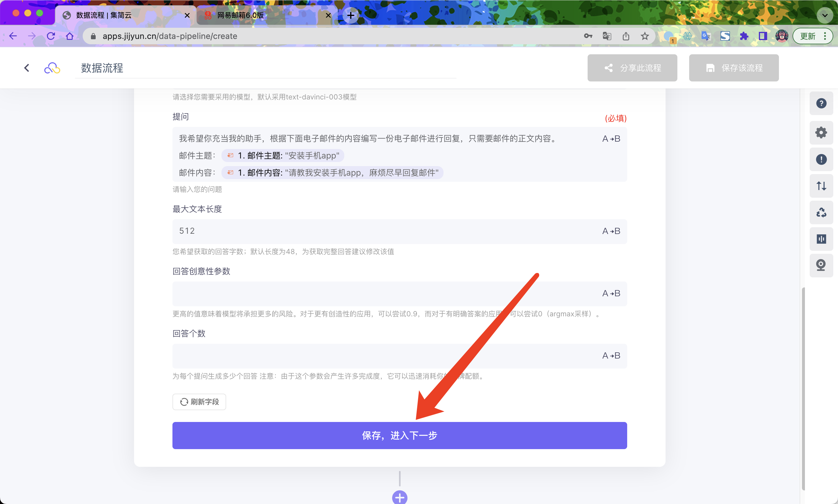This screenshot has height=504, width=838.
Task: Click the recycle arrows icon in sidebar
Action: [821, 212]
